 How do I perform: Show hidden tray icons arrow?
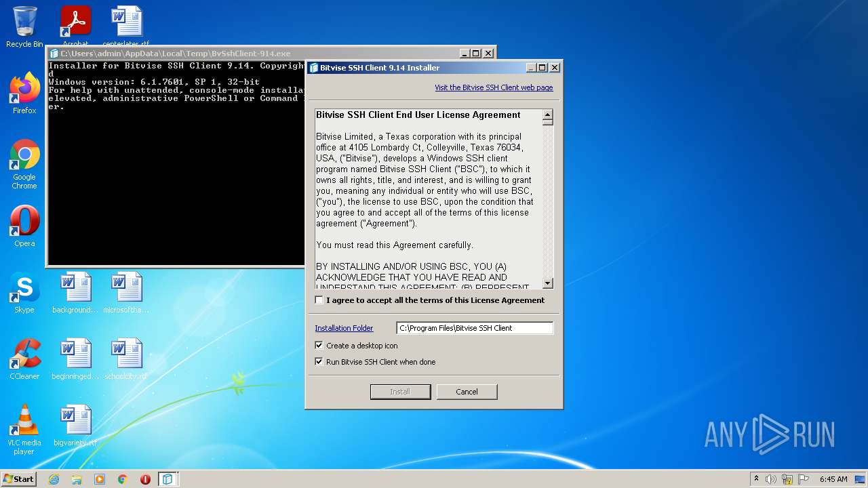click(756, 479)
